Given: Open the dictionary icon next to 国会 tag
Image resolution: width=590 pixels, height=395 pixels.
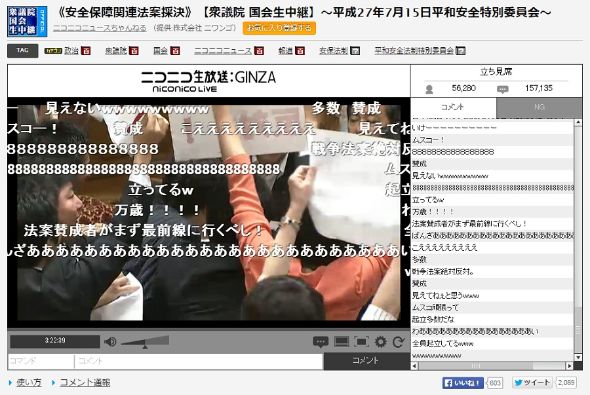Looking at the screenshot, I should pos(175,50).
